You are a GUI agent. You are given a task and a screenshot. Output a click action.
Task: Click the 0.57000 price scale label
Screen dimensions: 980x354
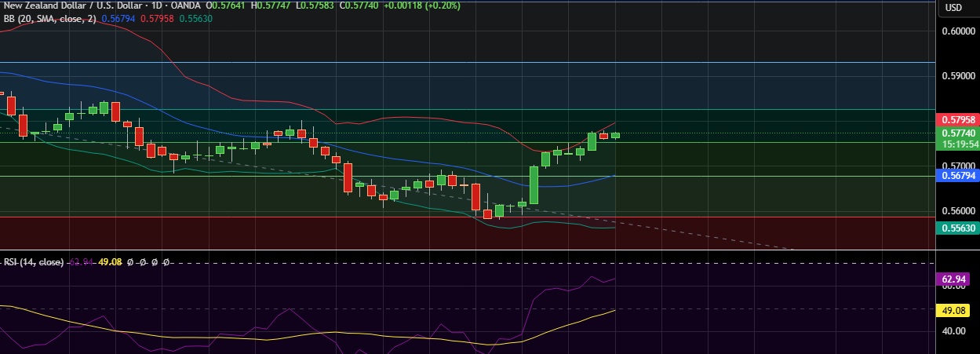click(957, 166)
